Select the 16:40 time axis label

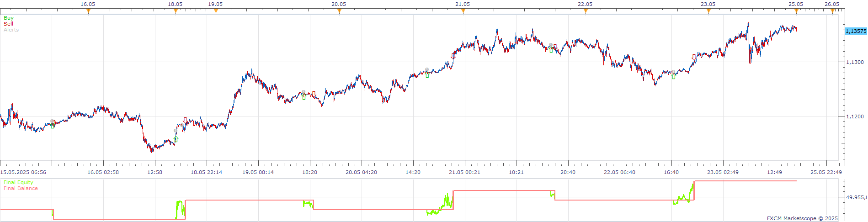[x=671, y=172]
